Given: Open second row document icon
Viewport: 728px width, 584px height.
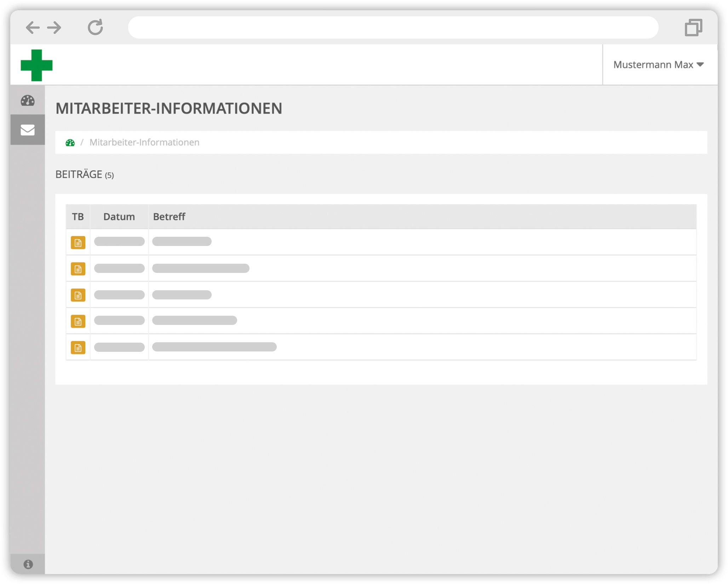Looking at the screenshot, I should [78, 269].
